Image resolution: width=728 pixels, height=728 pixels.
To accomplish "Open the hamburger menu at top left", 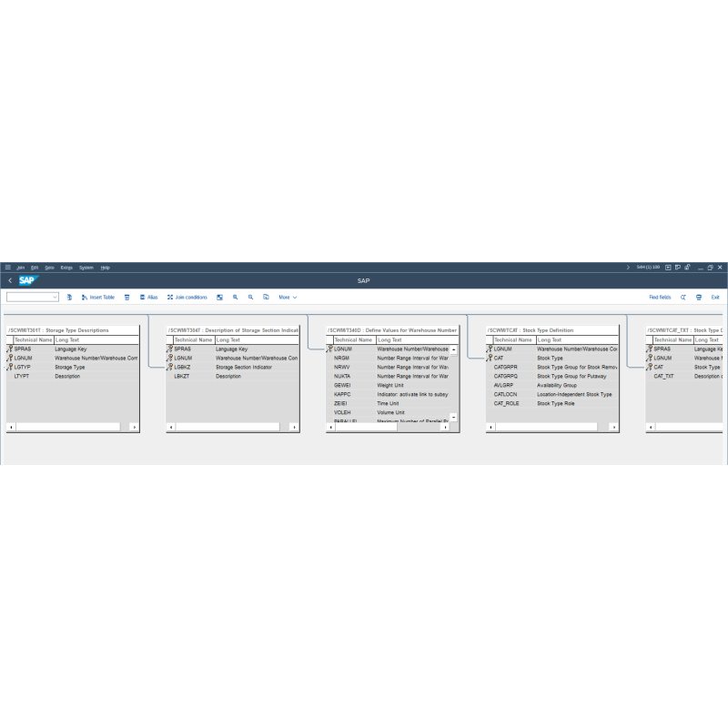I will click(x=7, y=268).
